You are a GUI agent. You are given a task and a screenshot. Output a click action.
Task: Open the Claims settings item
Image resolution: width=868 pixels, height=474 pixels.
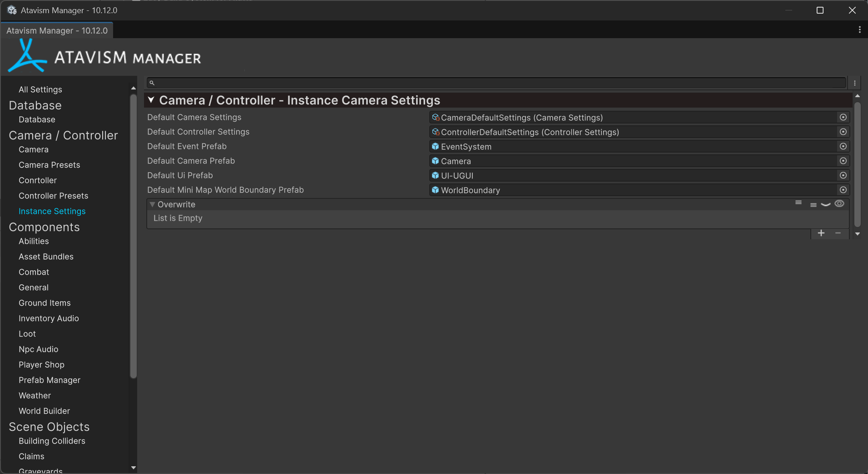(31, 456)
